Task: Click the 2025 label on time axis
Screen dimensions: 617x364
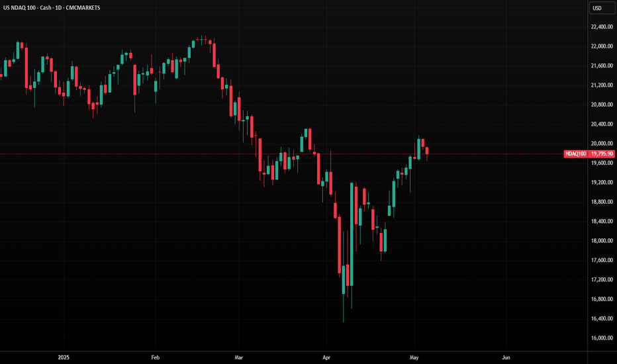Action: click(x=64, y=357)
